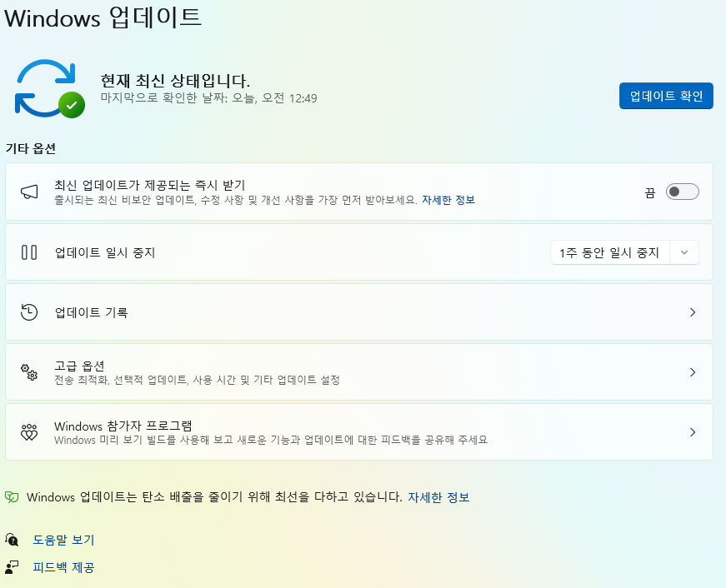The image size is (726, 588).
Task: Click 현재 최신 상태입니다 status text
Action: coord(175,81)
